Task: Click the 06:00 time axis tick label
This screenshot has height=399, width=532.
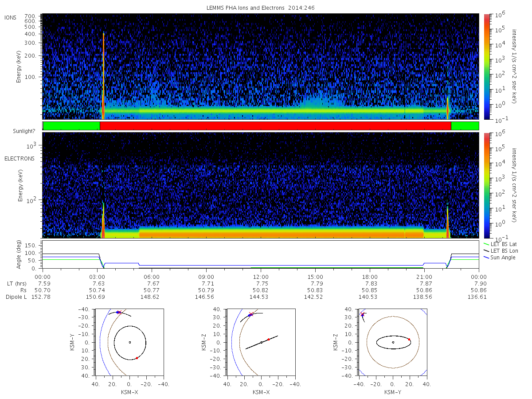Action: pos(152,277)
